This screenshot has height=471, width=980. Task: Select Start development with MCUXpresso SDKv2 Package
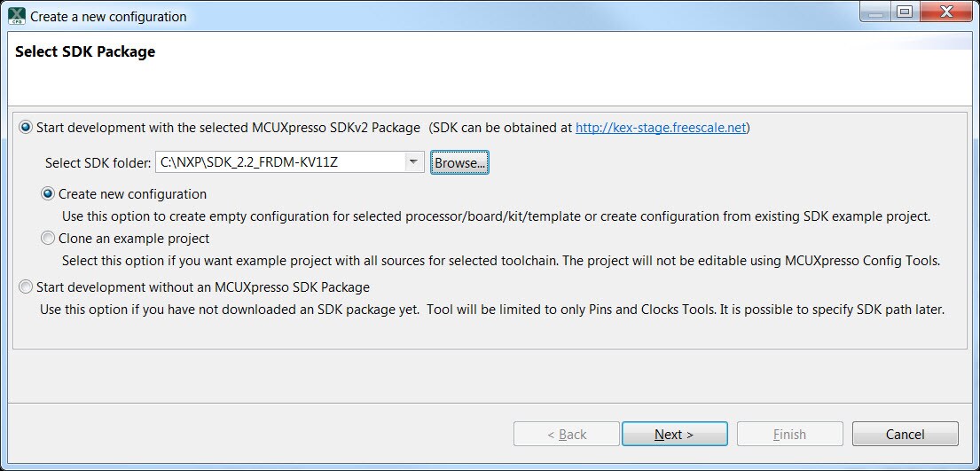[25, 128]
